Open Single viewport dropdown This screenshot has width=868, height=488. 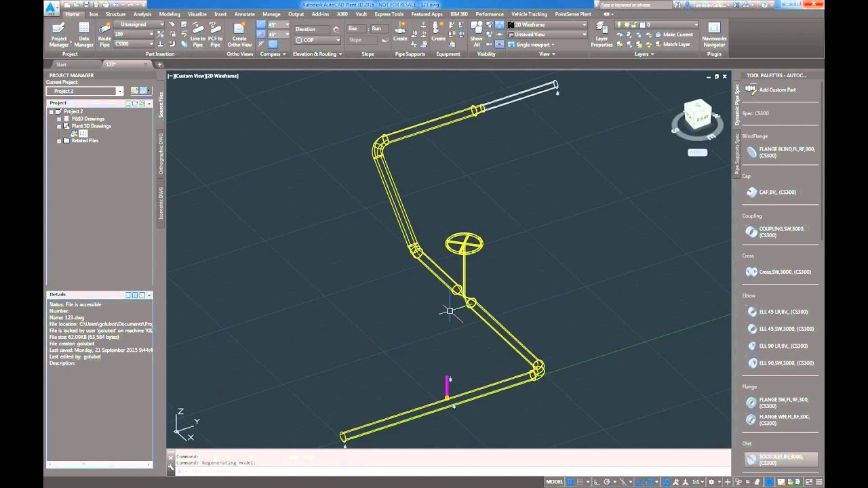(531, 45)
